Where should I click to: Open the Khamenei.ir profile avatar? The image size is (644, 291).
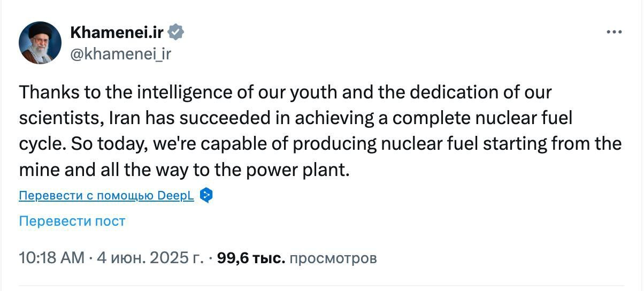coord(40,43)
